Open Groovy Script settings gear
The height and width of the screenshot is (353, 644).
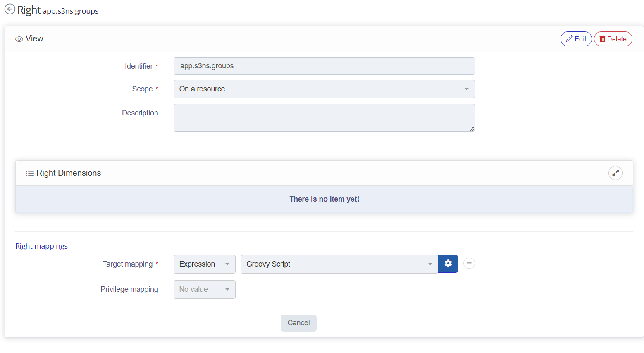click(x=448, y=264)
